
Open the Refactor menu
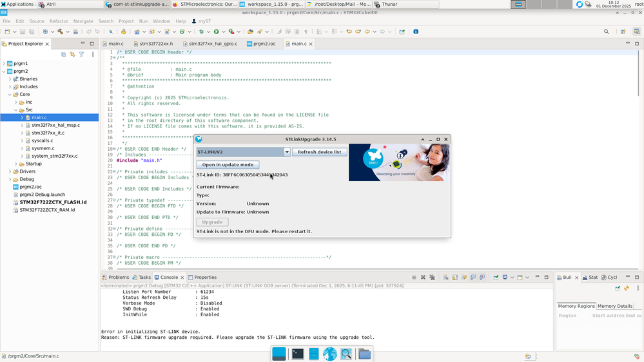tap(59, 21)
